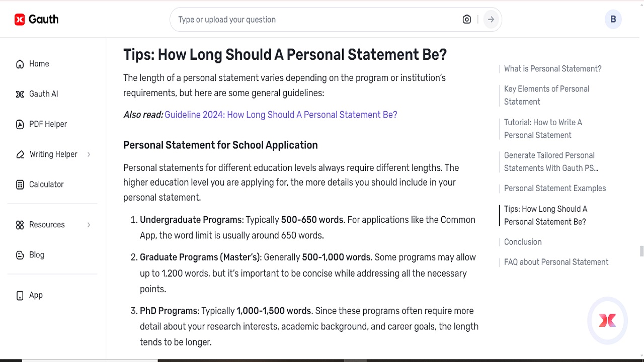Click the Blog icon in the sidebar
The image size is (644, 362).
point(19,255)
